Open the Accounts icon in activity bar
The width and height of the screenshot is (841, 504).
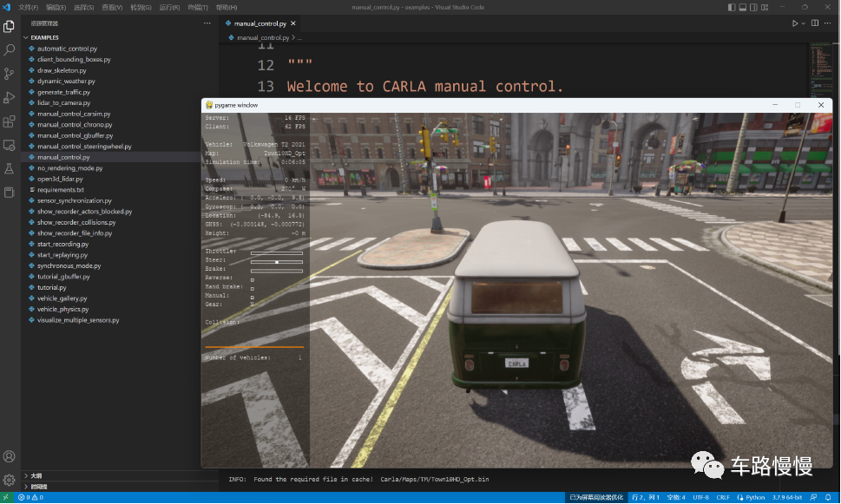[10, 456]
